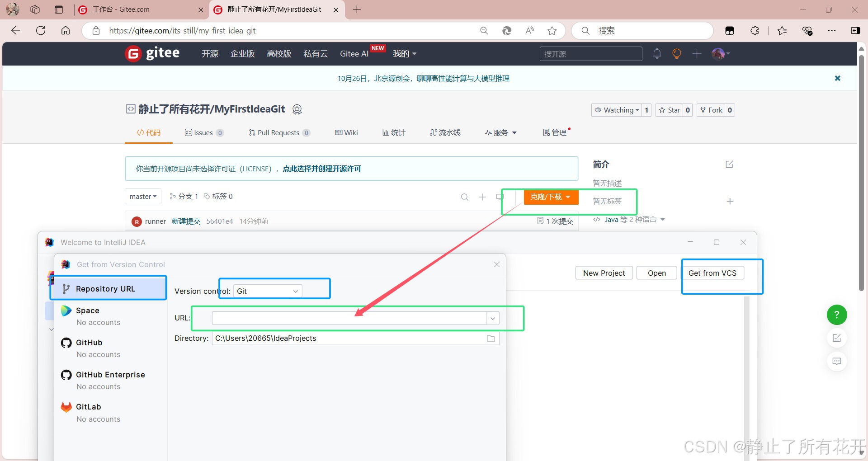Open the Pull Requests tab
868x461 pixels.
279,132
